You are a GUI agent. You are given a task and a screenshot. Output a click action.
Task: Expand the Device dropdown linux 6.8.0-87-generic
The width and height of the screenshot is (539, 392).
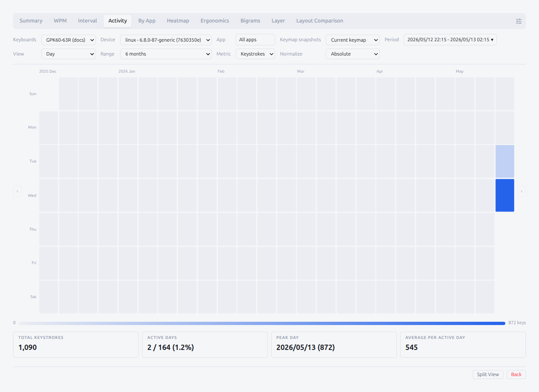tap(166, 40)
